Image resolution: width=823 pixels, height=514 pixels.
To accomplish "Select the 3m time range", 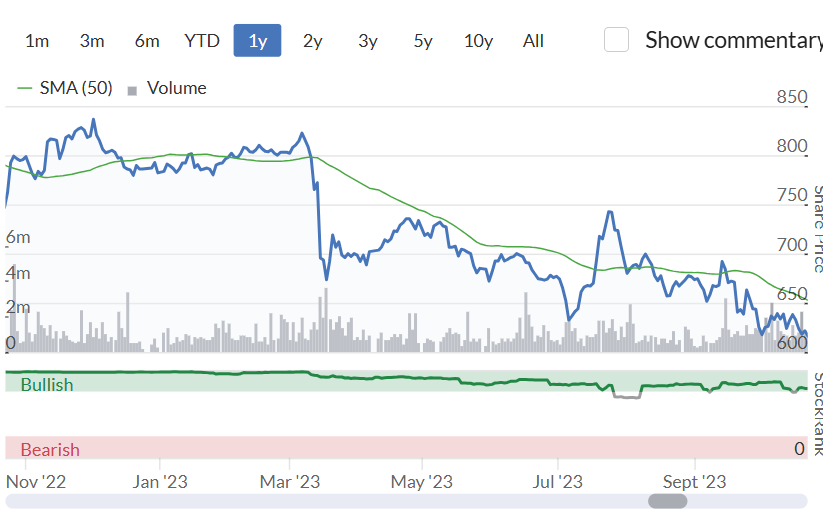I will coord(92,40).
